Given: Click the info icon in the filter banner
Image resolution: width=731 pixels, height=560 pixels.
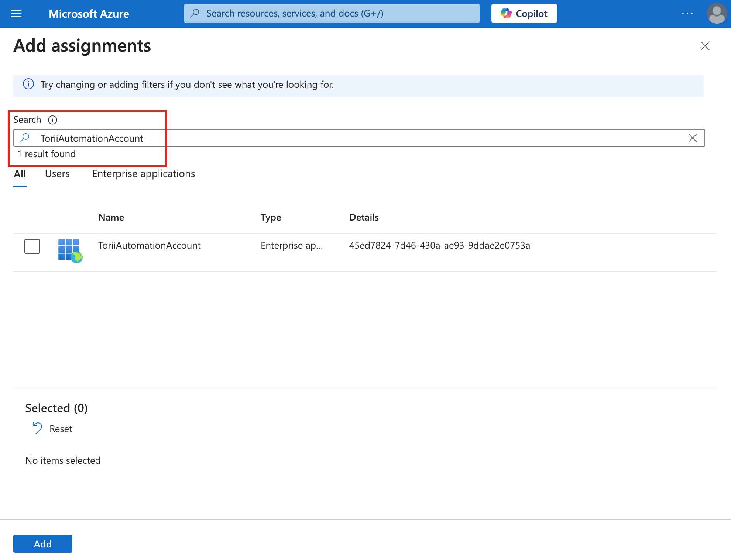Looking at the screenshot, I should (x=28, y=84).
